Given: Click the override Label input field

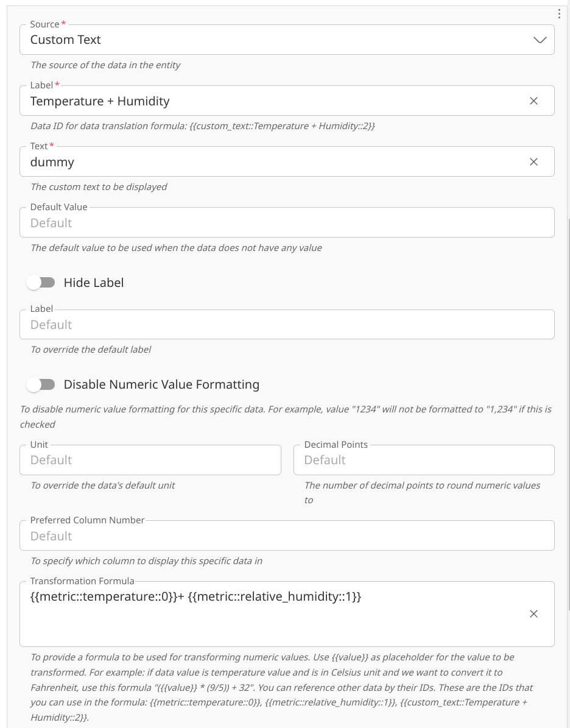Looking at the screenshot, I should 286,325.
